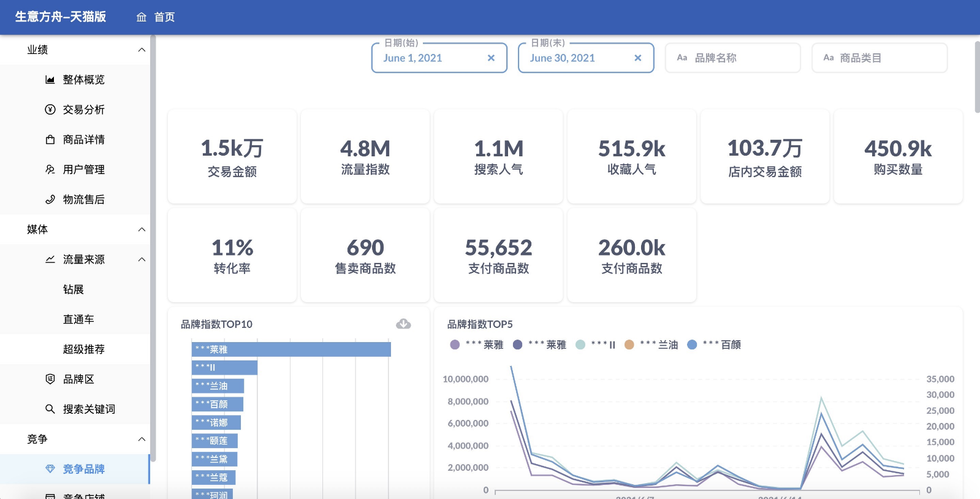Click the 收藏人气 515.9k card

click(632, 156)
